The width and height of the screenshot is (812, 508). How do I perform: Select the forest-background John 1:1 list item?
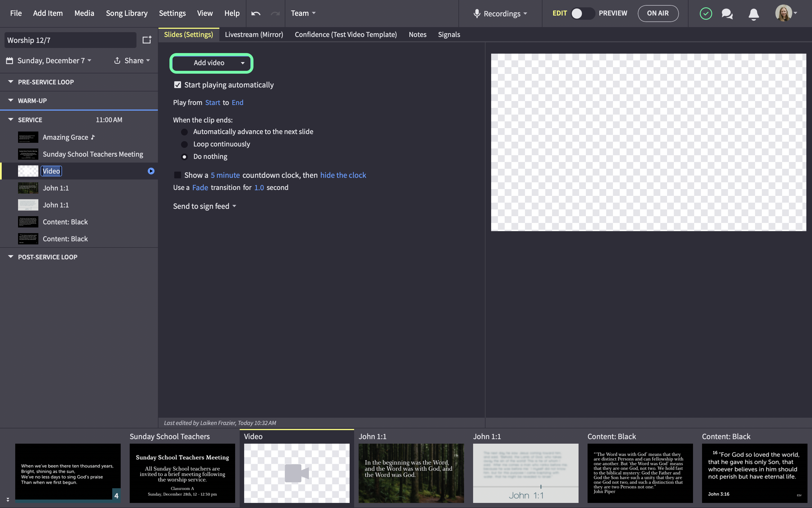pos(79,188)
